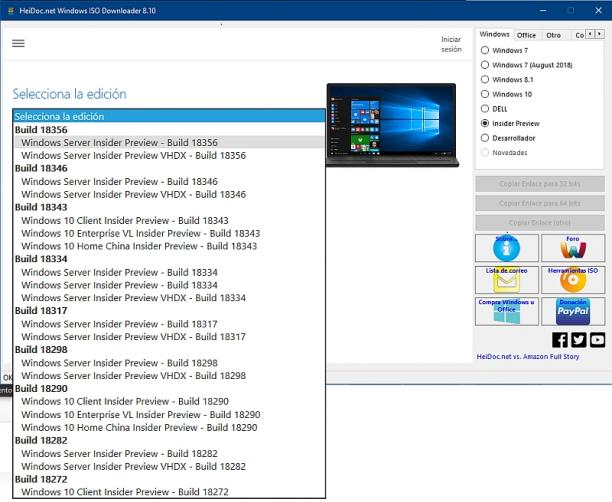The height and width of the screenshot is (502, 612).
Task: Click the HeiDoc app title bar icon
Action: (x=11, y=11)
